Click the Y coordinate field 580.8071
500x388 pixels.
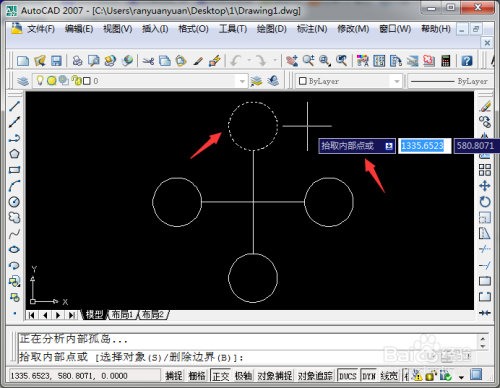tap(476, 146)
